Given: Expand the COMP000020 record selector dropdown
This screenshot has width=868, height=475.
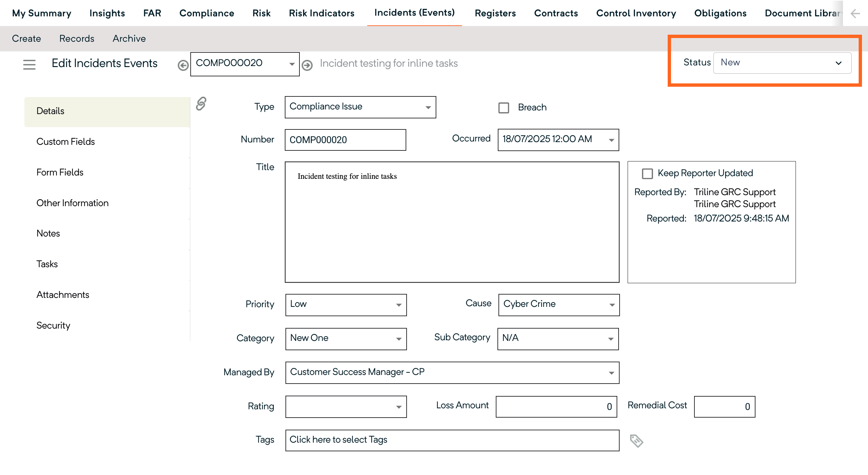Looking at the screenshot, I should point(245,64).
